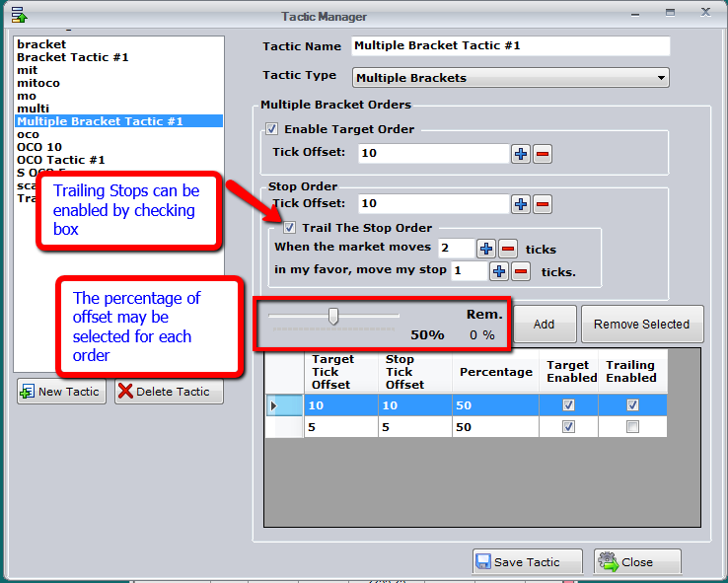Open the window system menu icon in title bar
This screenshot has height=583, width=728.
[x=19, y=15]
